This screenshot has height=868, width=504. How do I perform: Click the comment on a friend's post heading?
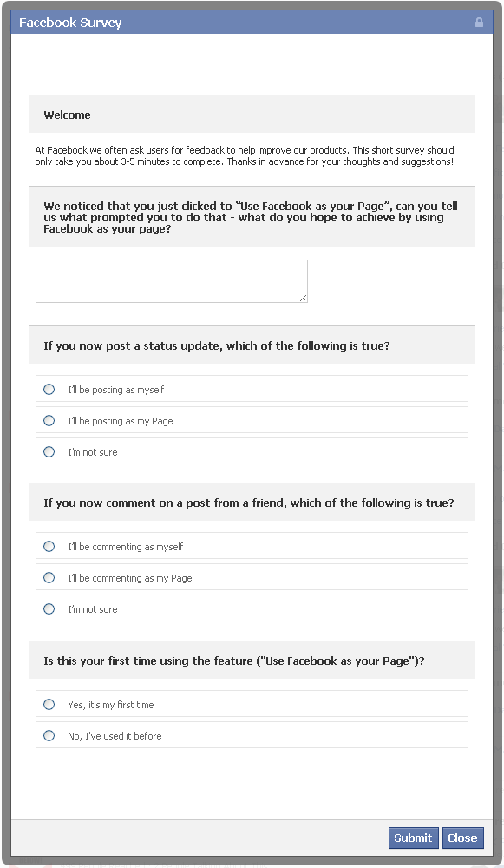(x=248, y=503)
